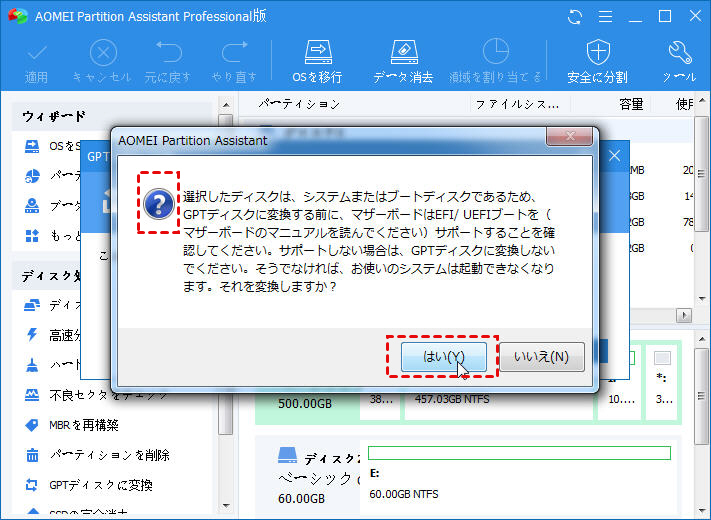This screenshot has height=520, width=711.
Task: Open the 領域を割り当てる tool
Action: pyautogui.click(x=496, y=62)
